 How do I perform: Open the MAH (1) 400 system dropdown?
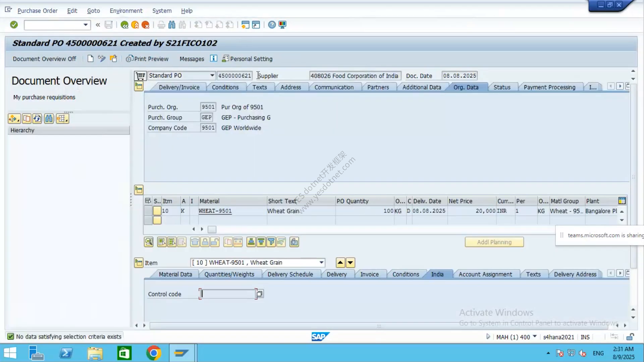[535, 337]
